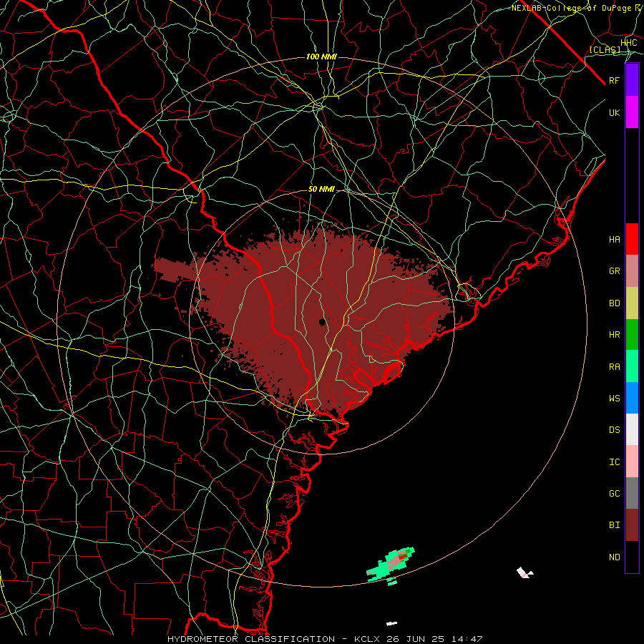Click the HYDROMETEOR CLASSIFICATION title text
This screenshot has width=644, height=644.
(x=251, y=639)
